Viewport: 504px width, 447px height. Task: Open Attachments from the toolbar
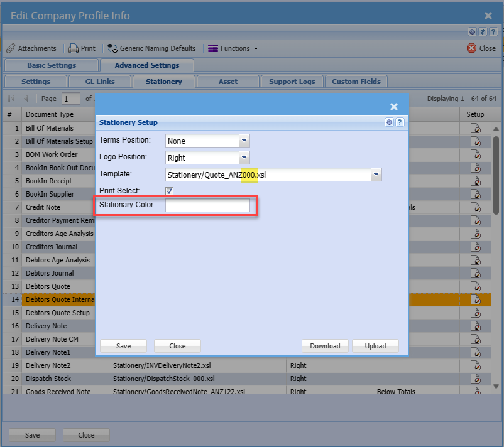click(x=31, y=48)
